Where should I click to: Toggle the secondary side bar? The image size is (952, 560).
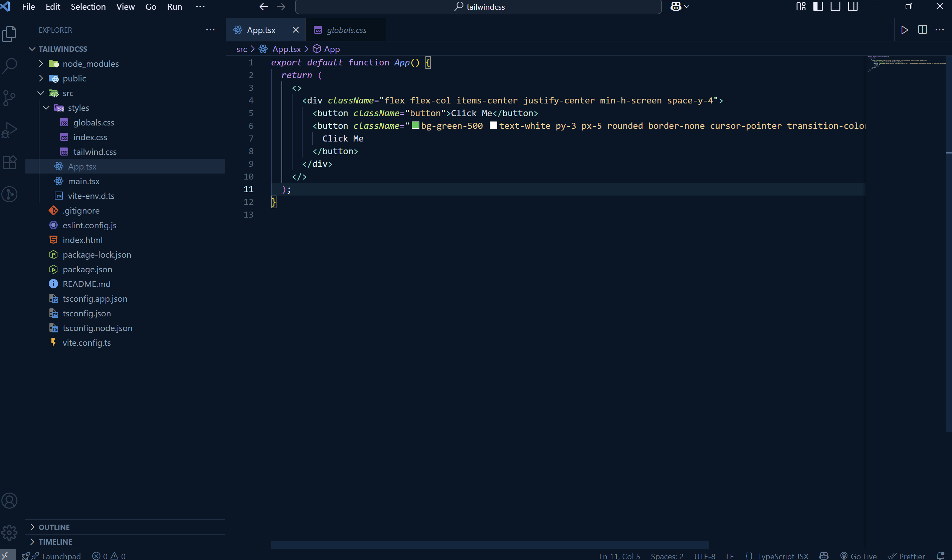(852, 6)
